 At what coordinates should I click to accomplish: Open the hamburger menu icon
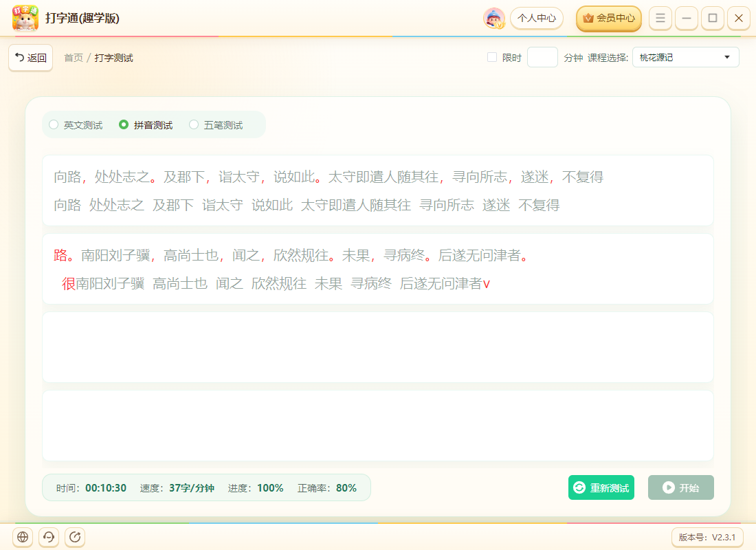660,19
